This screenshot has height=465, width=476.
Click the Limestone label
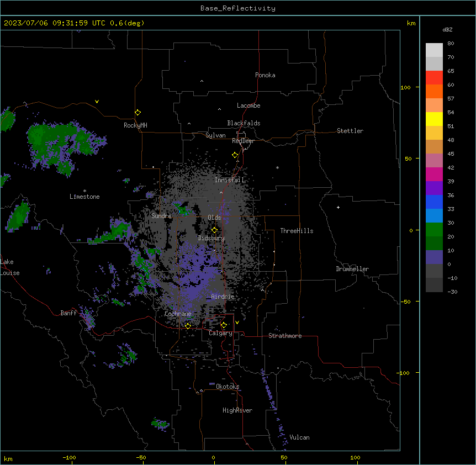(x=84, y=197)
